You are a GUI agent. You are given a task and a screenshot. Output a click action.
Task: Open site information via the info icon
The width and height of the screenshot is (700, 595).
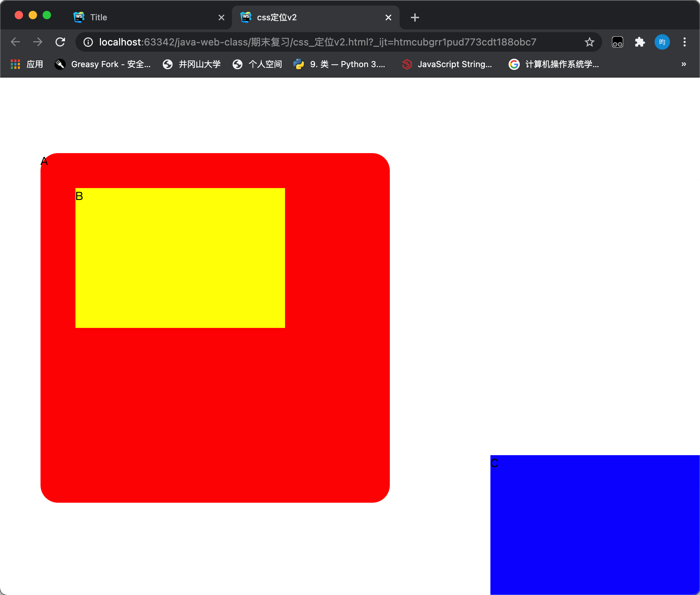click(87, 42)
